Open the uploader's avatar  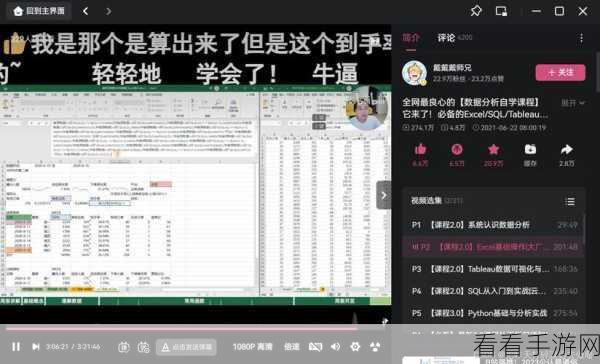pos(414,73)
